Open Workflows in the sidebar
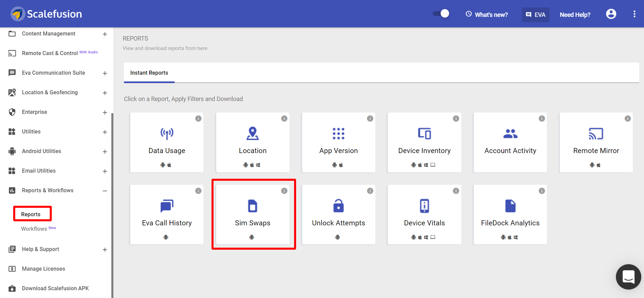Image resolution: width=644 pixels, height=298 pixels. 34,229
